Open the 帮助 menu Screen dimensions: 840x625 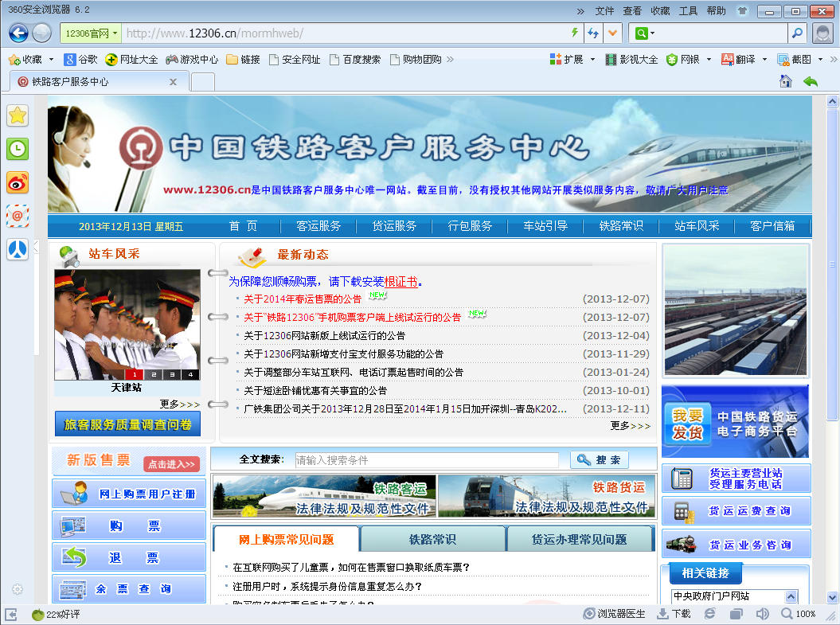pos(716,10)
